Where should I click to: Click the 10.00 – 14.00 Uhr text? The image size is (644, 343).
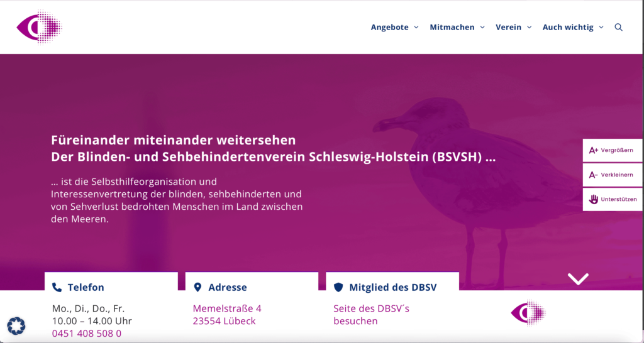[x=92, y=321]
